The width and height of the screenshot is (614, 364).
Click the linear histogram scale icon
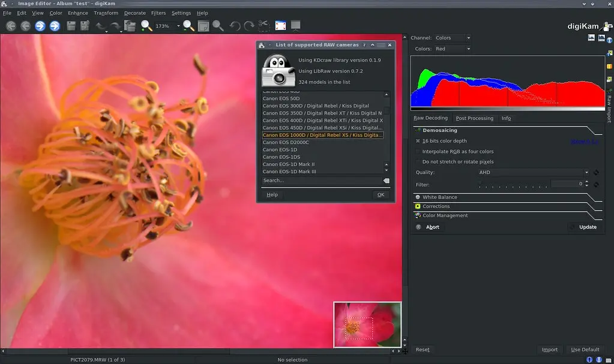pyautogui.click(x=591, y=37)
